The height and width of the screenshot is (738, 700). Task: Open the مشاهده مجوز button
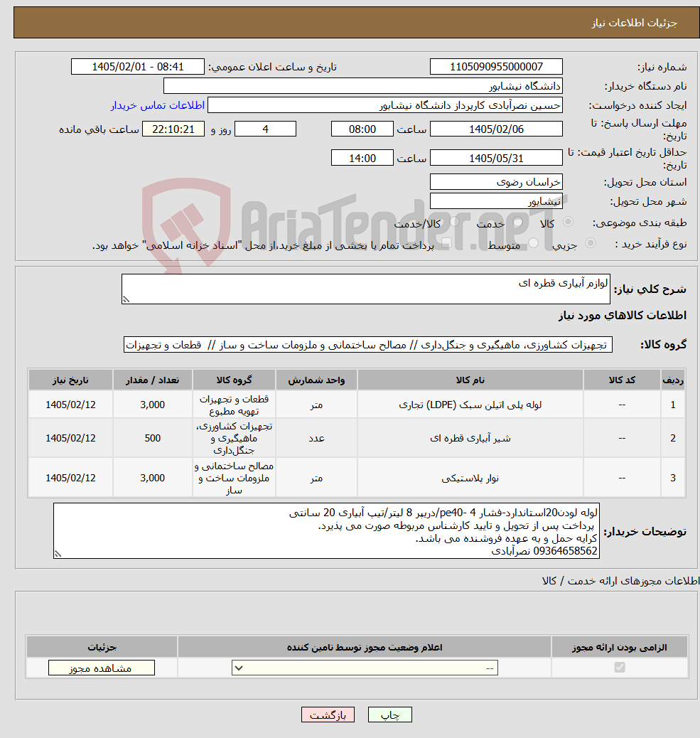101,668
